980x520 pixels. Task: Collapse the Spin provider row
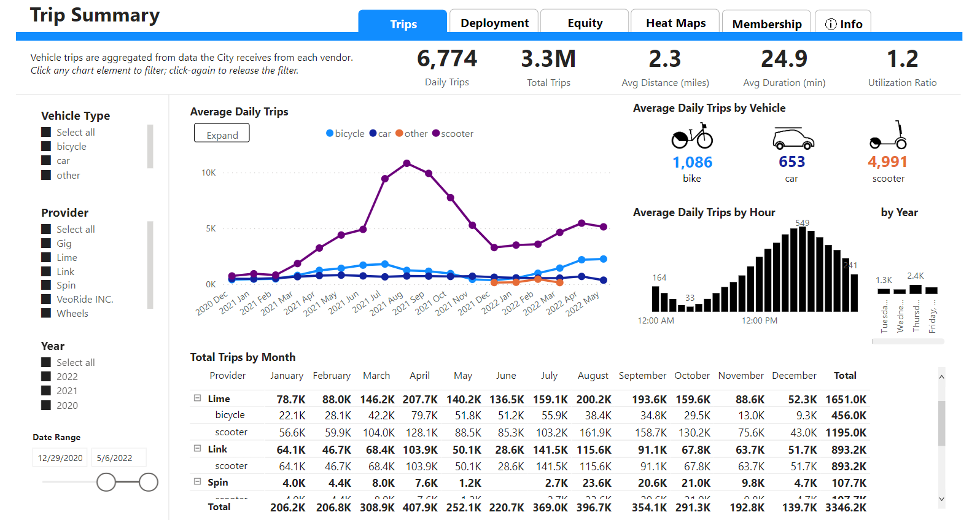click(198, 482)
